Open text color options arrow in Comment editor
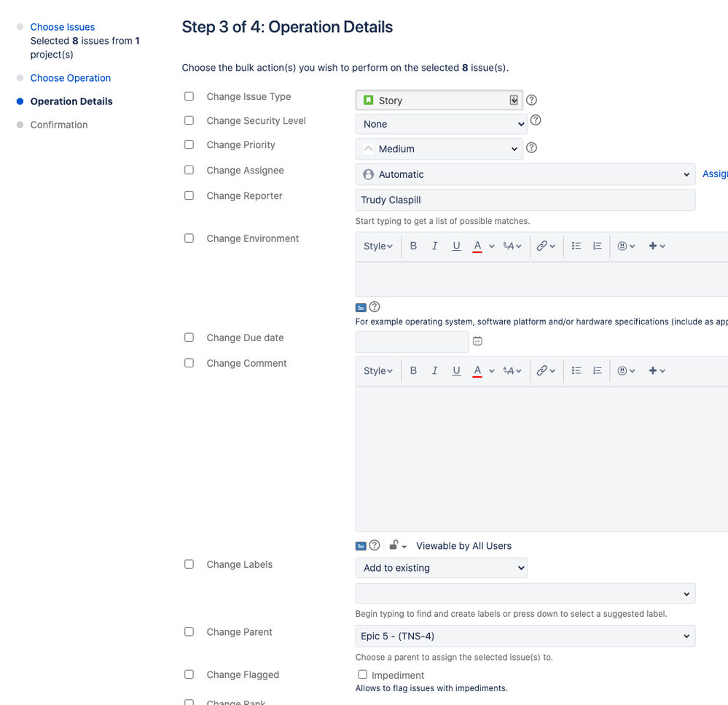 click(492, 370)
